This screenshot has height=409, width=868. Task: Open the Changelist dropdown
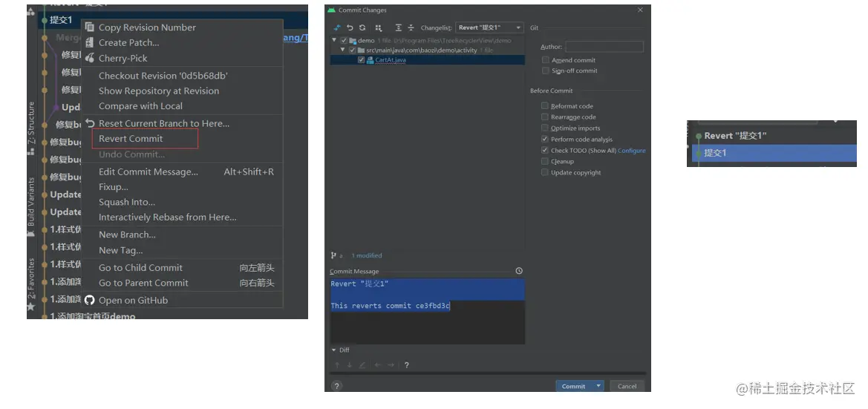489,27
